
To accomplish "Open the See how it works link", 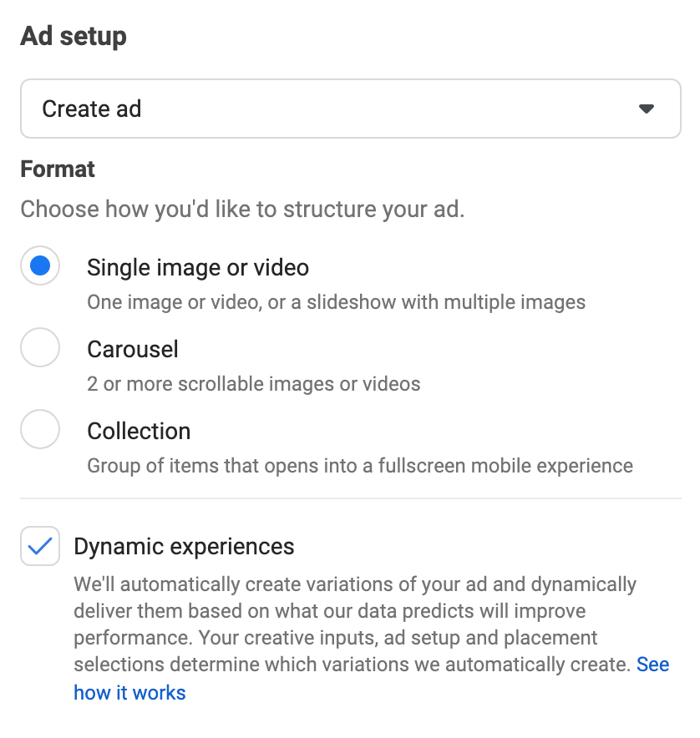I will tap(129, 692).
